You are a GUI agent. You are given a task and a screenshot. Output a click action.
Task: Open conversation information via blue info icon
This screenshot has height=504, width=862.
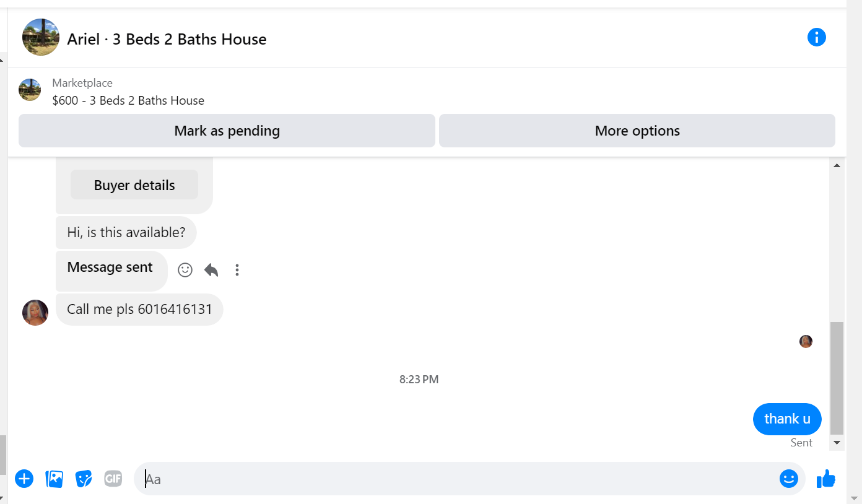click(817, 37)
